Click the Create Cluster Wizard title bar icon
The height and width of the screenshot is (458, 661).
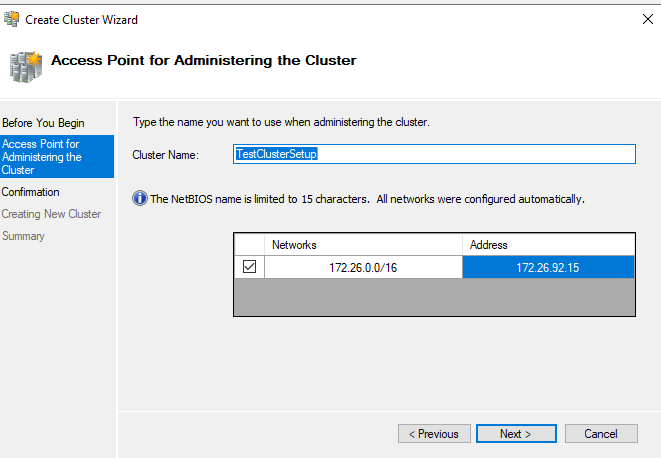(13, 19)
